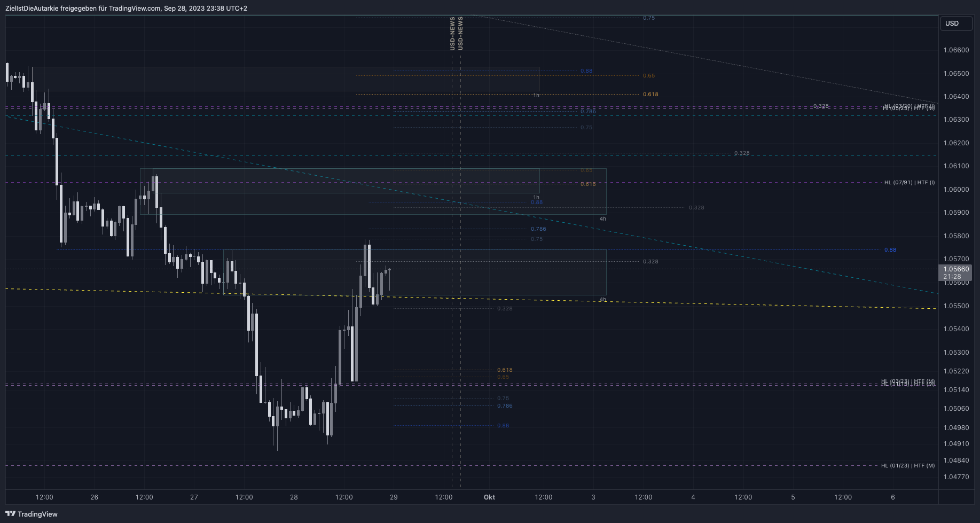
Task: Click date 6 on the time axis
Action: pyautogui.click(x=893, y=497)
